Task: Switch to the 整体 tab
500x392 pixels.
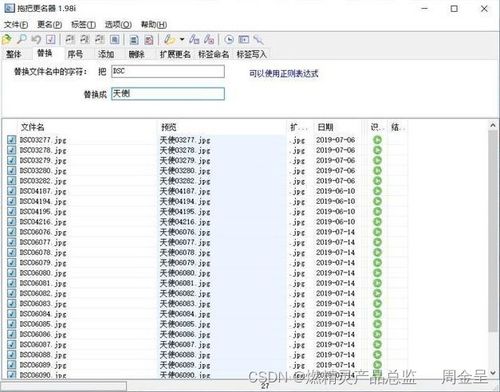Action: (14, 54)
